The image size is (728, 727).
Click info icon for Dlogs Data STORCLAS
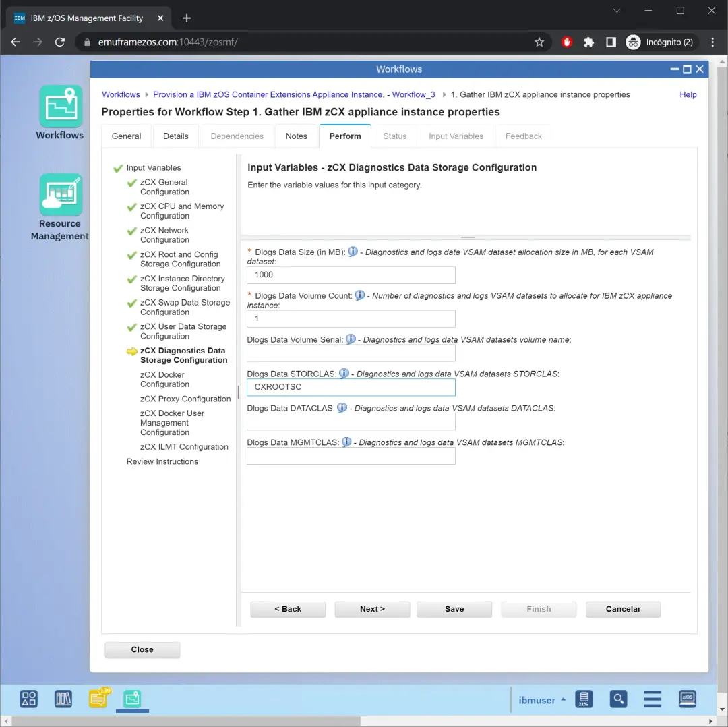click(344, 373)
